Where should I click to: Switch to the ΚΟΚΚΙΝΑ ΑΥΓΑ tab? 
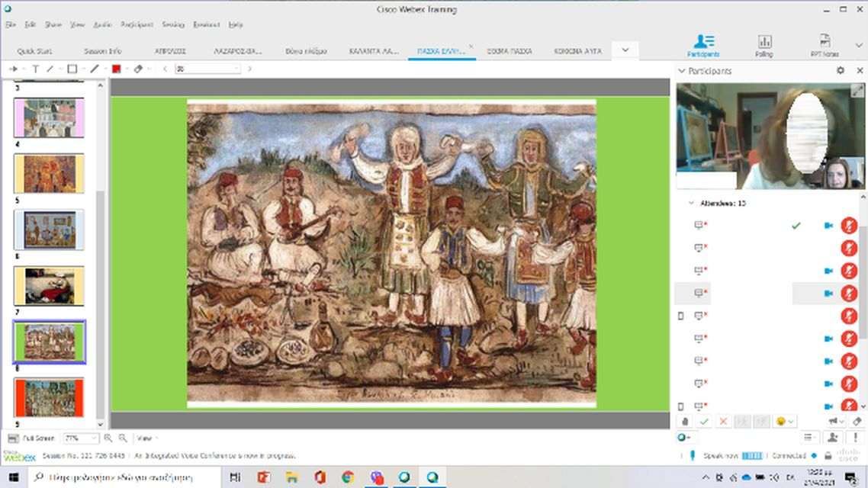[578, 51]
